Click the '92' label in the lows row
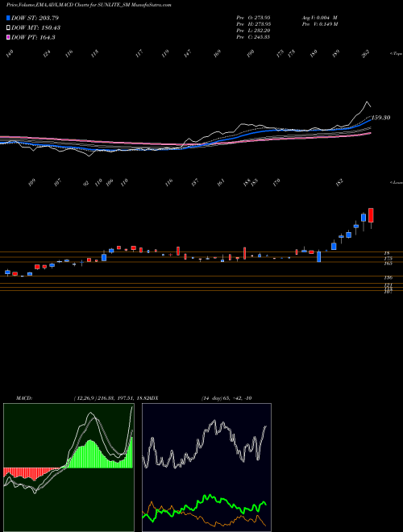Viewport: 403px width, 532px height. (x=86, y=183)
